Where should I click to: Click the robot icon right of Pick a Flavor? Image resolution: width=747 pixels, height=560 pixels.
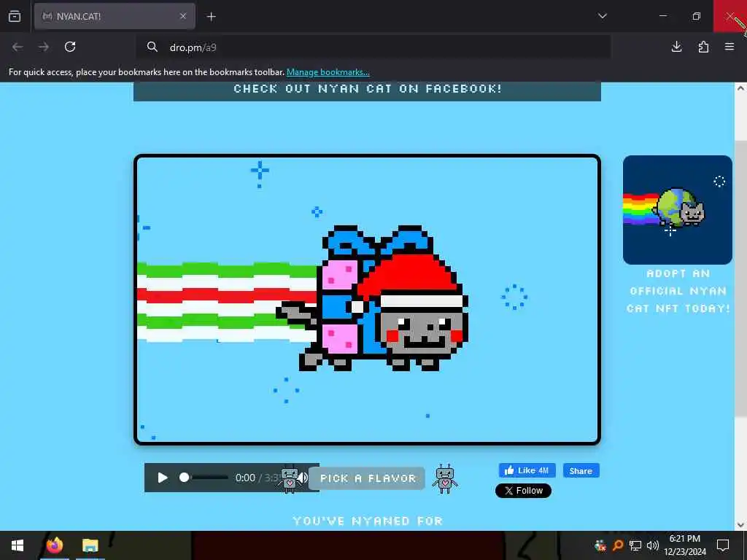(444, 478)
